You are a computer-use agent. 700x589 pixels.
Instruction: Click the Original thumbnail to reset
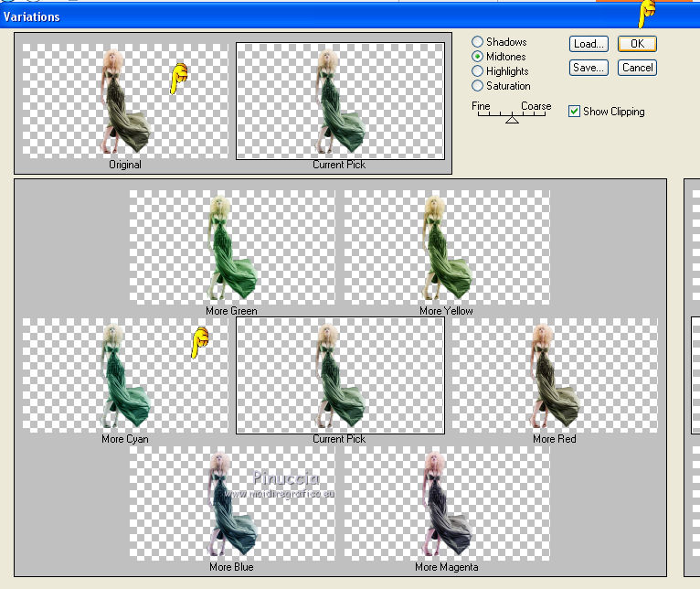coord(125,101)
